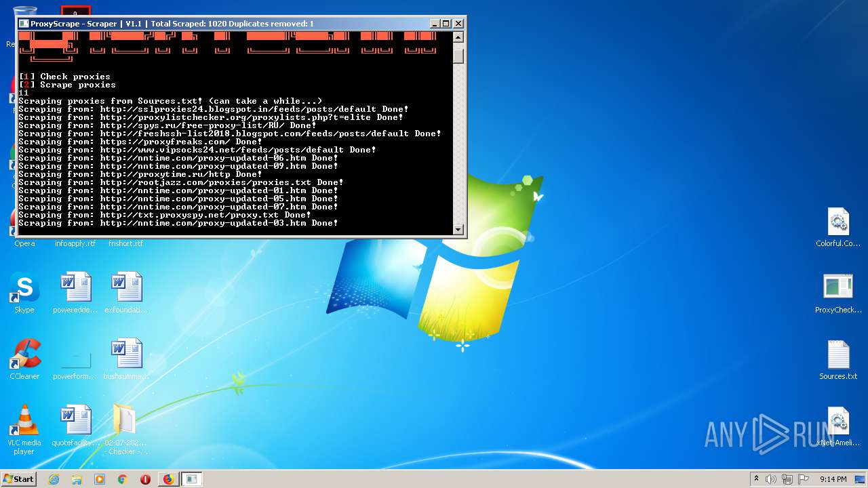Select the Opera desktop shortcut label
Viewport: 868px width, 488px height.
tap(24, 243)
